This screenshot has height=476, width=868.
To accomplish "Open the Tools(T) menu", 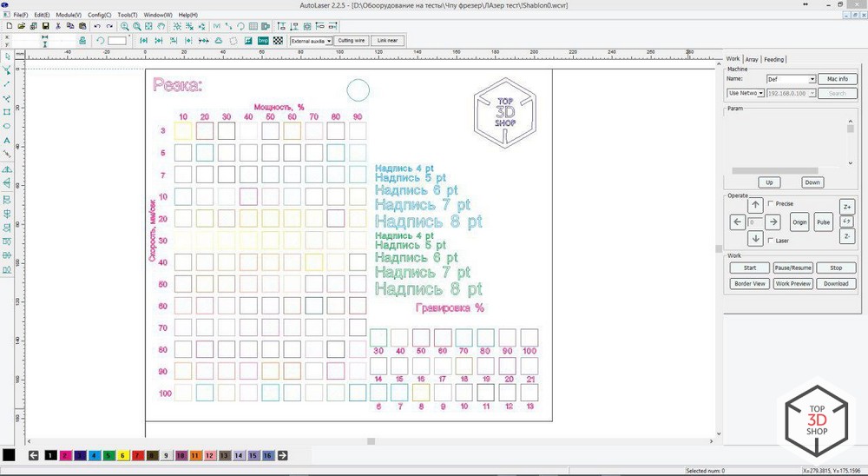I will [128, 15].
